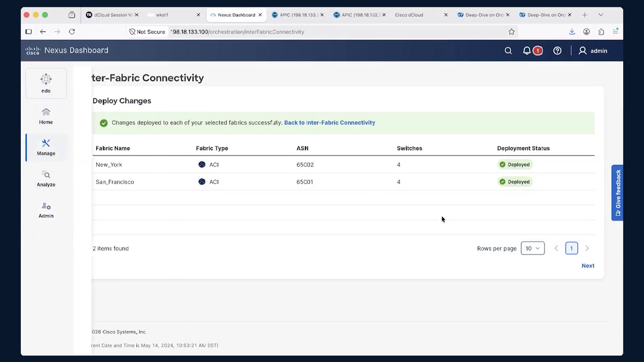The image size is (644, 362).
Task: Click the Next button
Action: 588,266
